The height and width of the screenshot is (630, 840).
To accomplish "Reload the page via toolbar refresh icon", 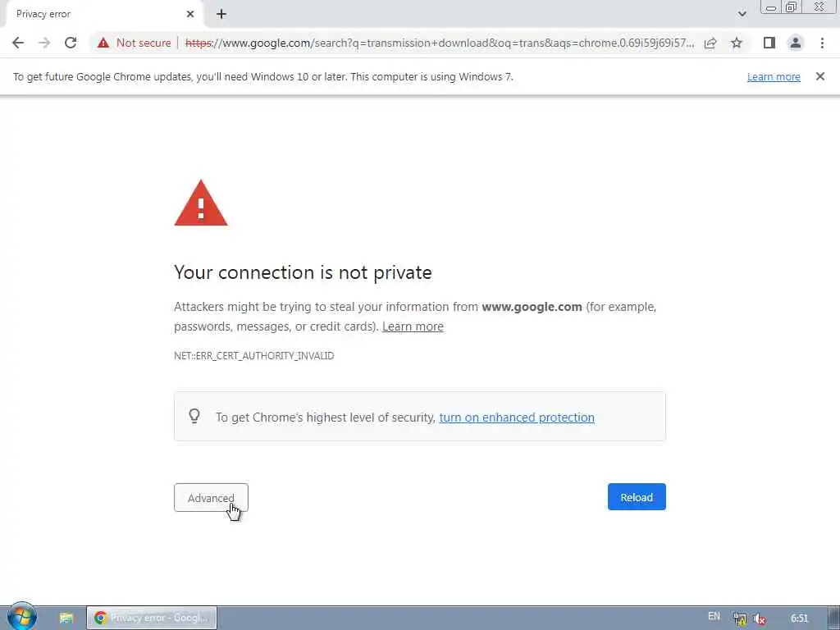I will (x=71, y=43).
